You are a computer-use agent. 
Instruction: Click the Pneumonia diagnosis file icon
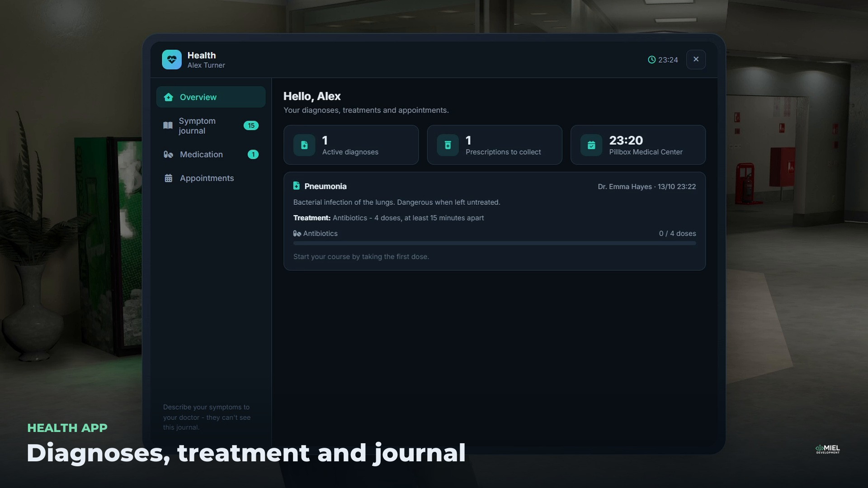[297, 186]
